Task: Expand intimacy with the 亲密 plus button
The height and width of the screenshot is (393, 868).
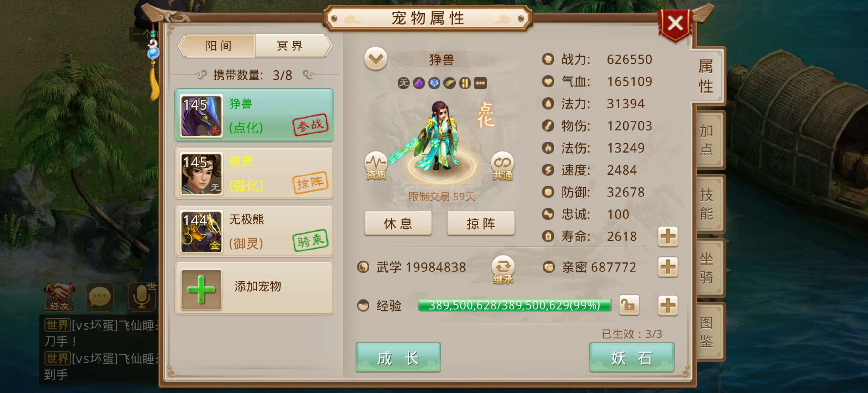Action: tap(668, 267)
